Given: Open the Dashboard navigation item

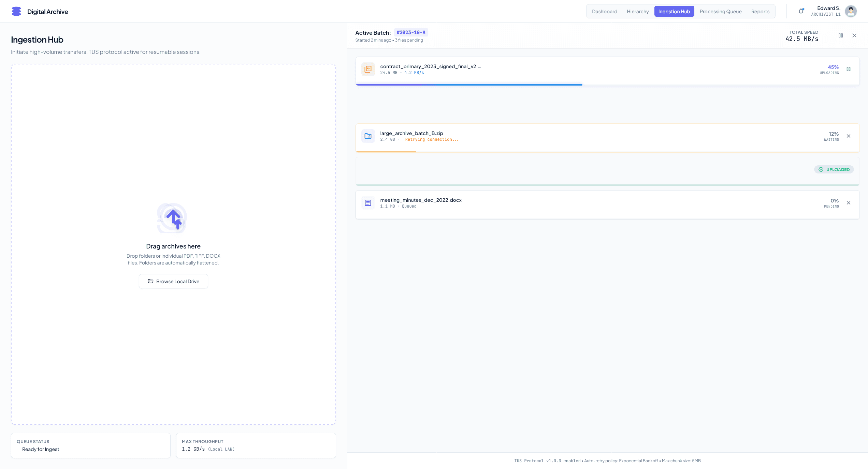Looking at the screenshot, I should tap(604, 11).
